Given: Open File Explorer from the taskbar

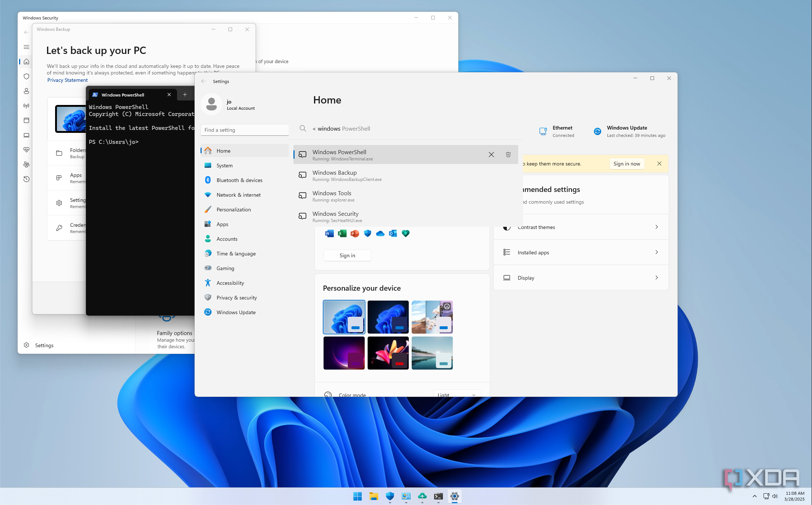Looking at the screenshot, I should [374, 496].
